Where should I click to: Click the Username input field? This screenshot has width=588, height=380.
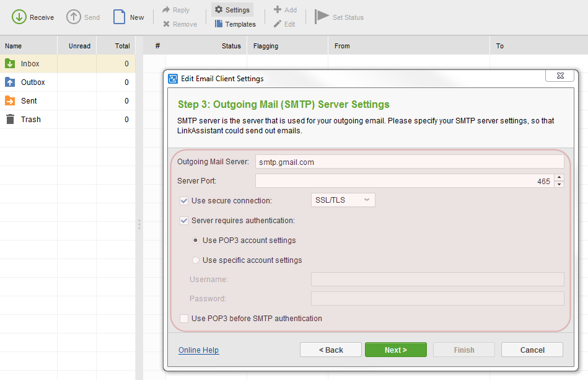click(x=437, y=280)
